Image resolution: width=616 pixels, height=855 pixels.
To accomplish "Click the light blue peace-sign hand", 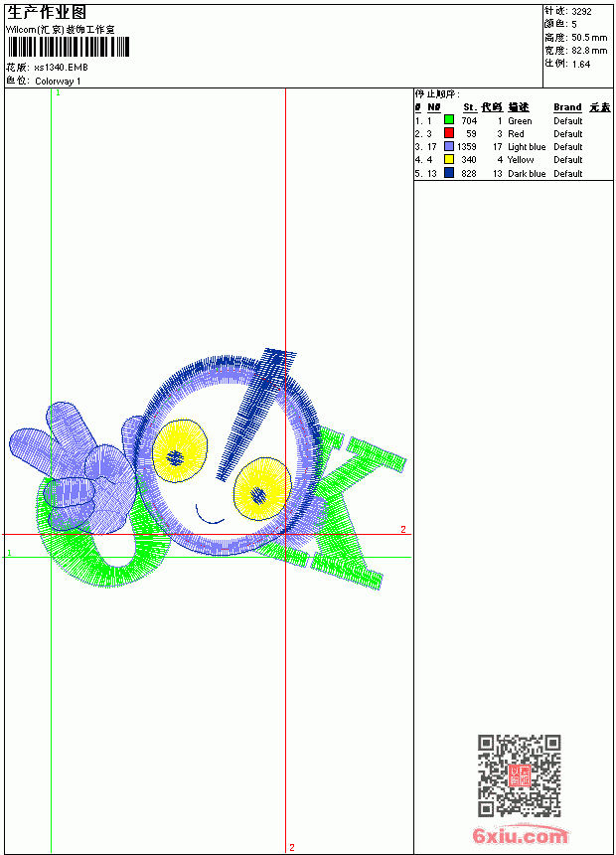I will pyautogui.click(x=74, y=468).
